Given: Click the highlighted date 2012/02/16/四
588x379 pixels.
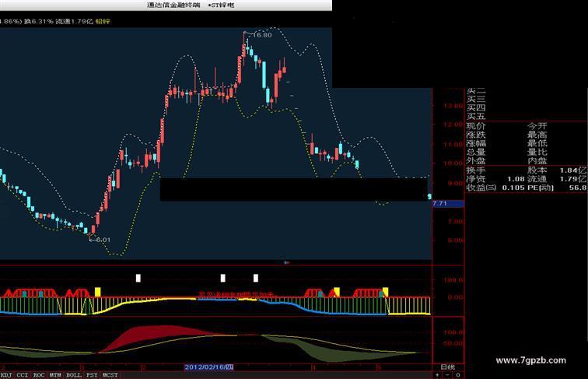Looking at the screenshot, I should 209,367.
